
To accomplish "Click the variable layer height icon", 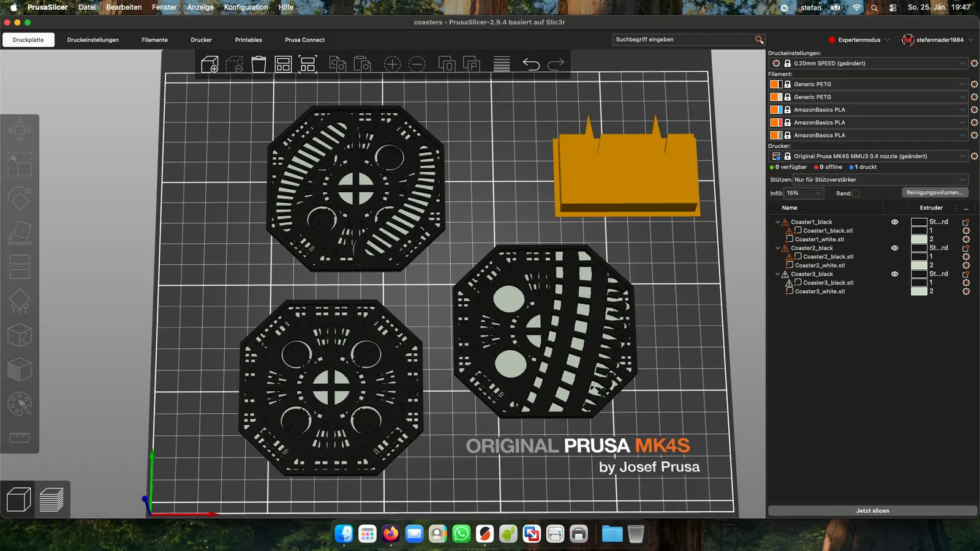I will tap(502, 64).
